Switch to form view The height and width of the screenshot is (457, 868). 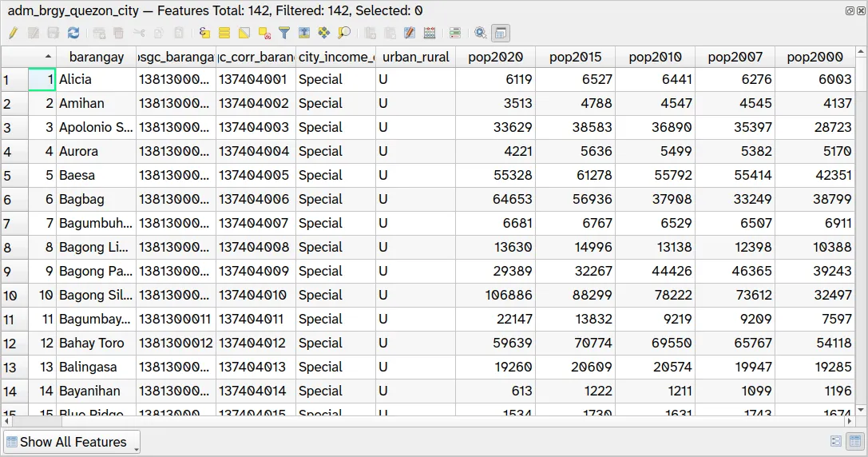[836, 441]
